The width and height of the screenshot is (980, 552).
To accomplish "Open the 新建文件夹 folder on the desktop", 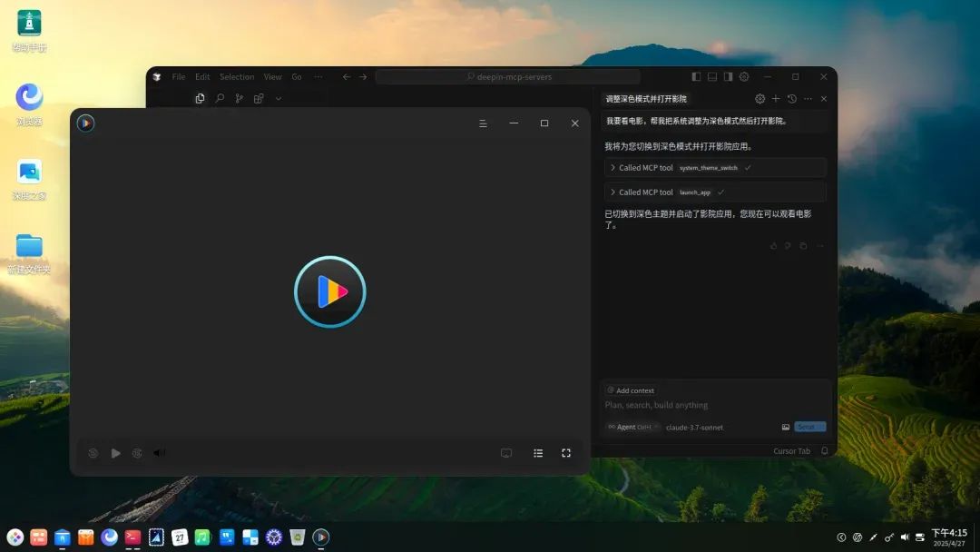I will pos(29,254).
